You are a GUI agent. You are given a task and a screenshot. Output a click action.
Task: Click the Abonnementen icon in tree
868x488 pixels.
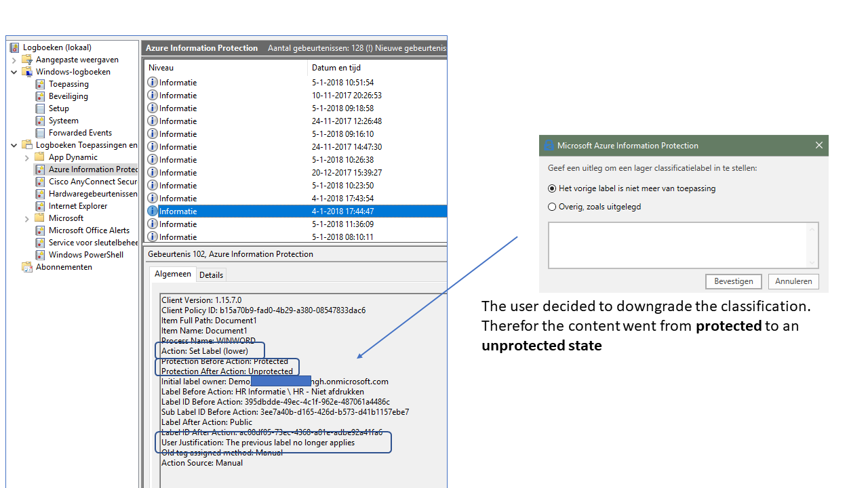click(27, 267)
